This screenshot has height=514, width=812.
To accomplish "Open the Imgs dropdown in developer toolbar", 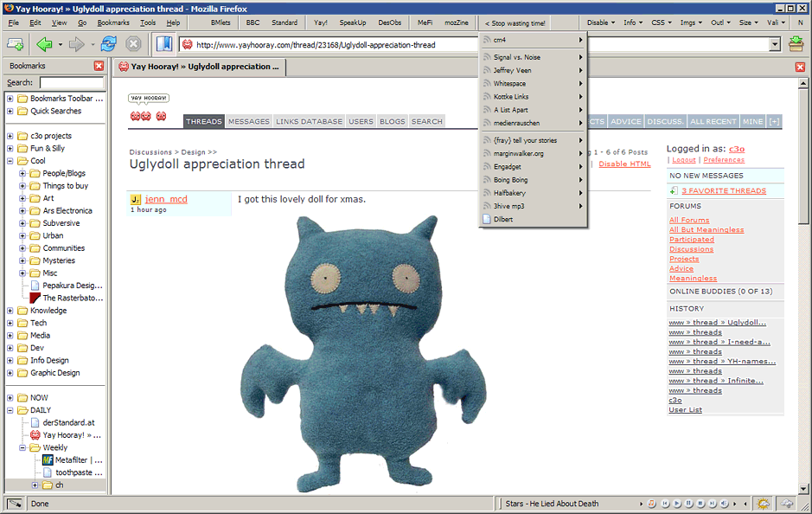I will click(691, 22).
